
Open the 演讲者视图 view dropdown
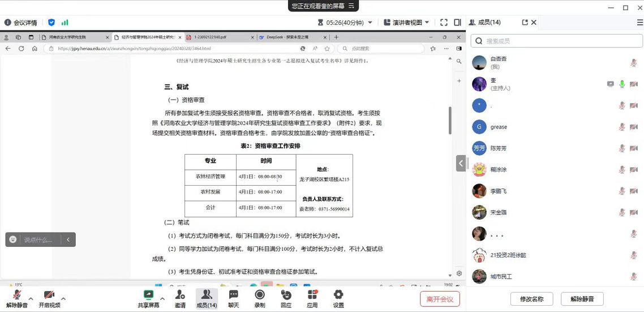point(406,23)
